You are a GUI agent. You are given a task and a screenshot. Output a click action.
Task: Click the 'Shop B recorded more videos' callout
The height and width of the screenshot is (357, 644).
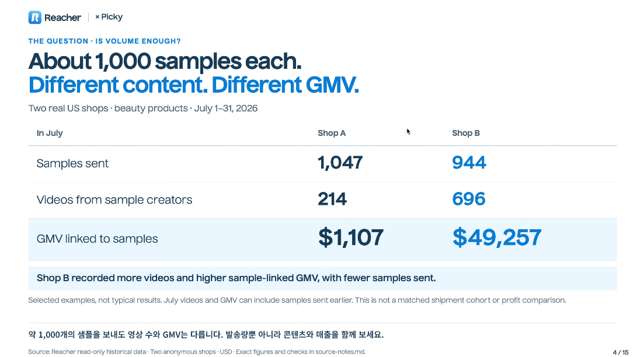tap(322, 278)
